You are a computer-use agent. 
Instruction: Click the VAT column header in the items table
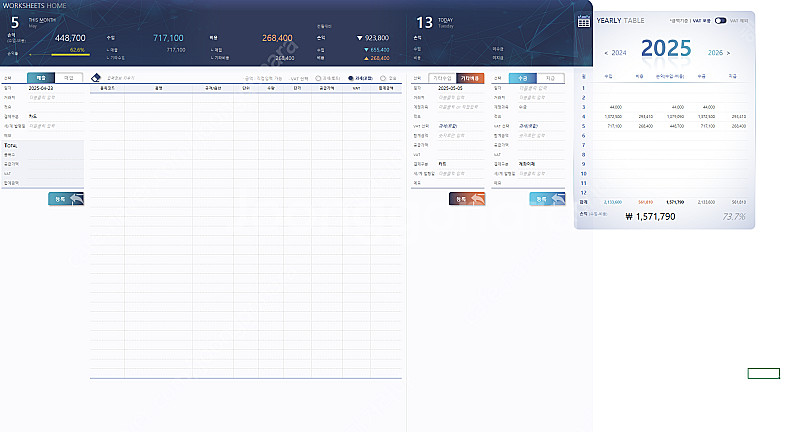(356, 88)
